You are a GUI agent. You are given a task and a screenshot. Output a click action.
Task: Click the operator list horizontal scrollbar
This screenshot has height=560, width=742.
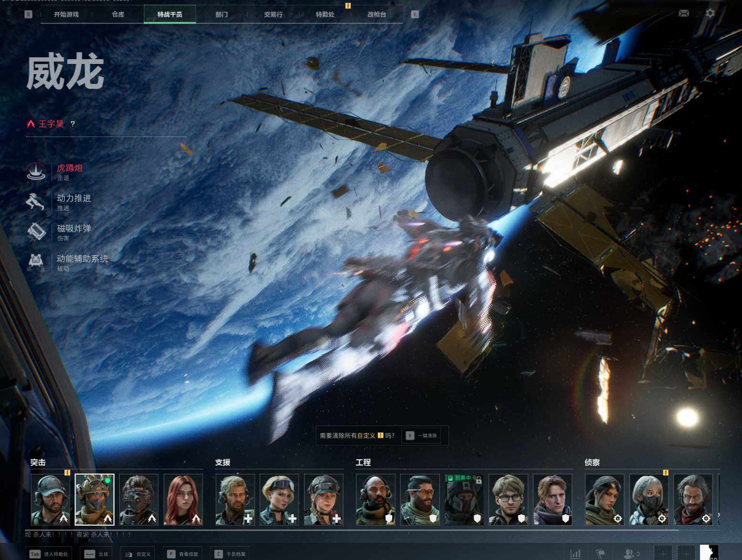click(352, 529)
